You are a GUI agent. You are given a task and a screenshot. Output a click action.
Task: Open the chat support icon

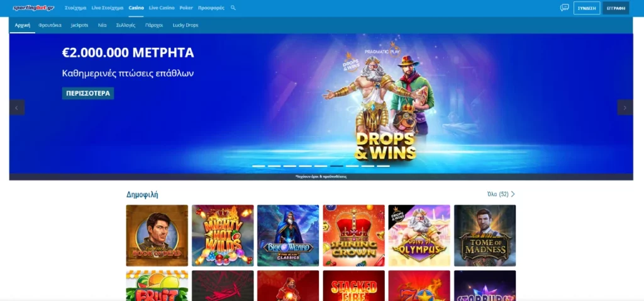[x=564, y=8]
